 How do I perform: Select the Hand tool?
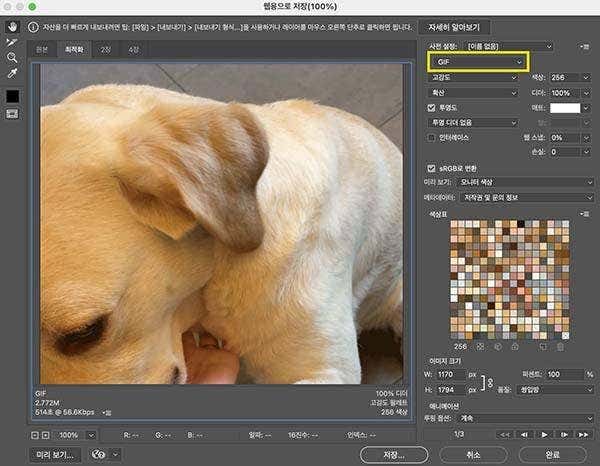pyautogui.click(x=13, y=26)
